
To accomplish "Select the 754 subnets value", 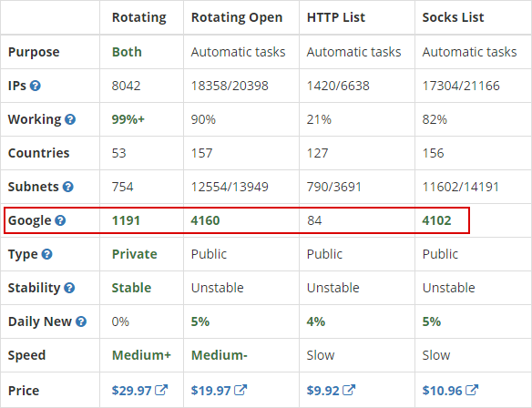I will click(123, 187).
